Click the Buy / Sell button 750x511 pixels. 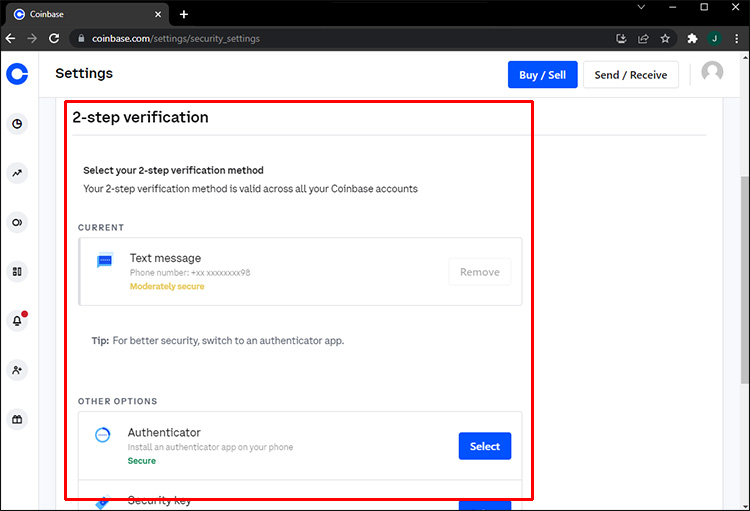543,75
